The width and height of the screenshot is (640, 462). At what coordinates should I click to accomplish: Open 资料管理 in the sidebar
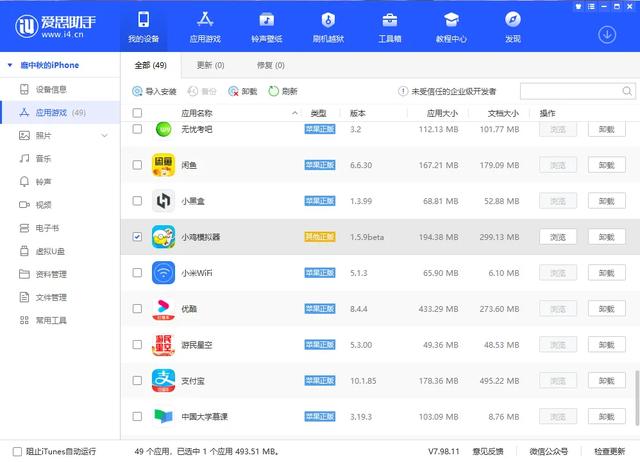[x=60, y=274]
